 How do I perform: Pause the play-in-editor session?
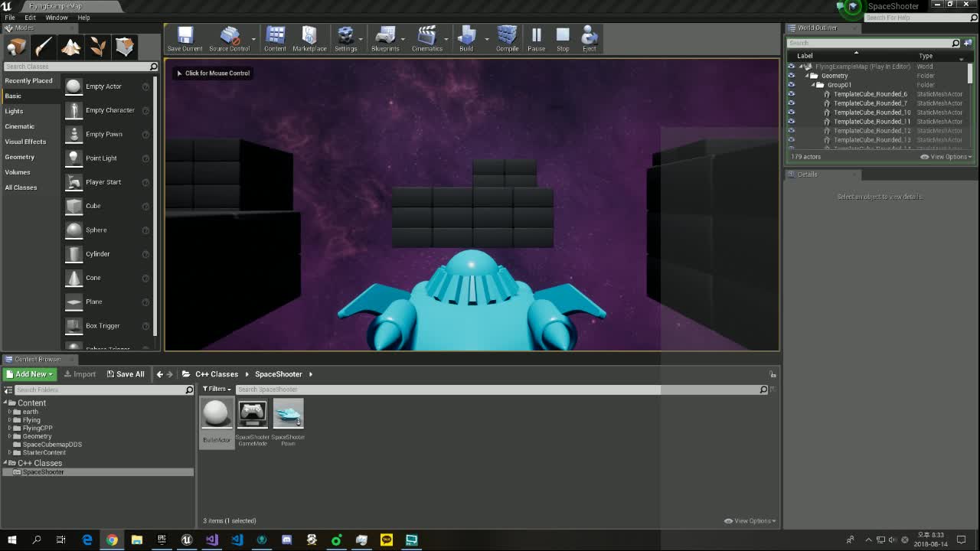(x=536, y=39)
